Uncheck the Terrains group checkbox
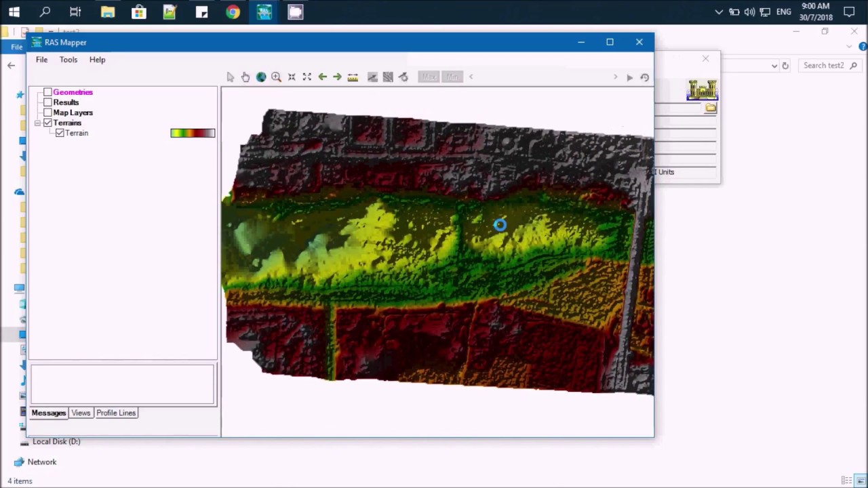The height and width of the screenshot is (488, 868). point(48,123)
